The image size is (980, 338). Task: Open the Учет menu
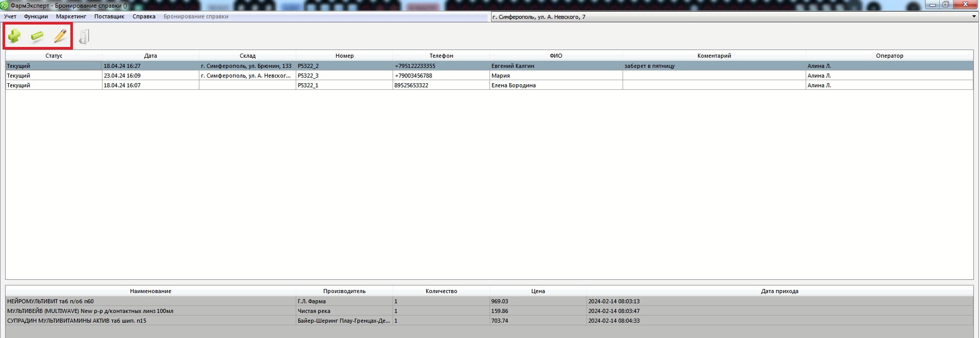(x=10, y=16)
